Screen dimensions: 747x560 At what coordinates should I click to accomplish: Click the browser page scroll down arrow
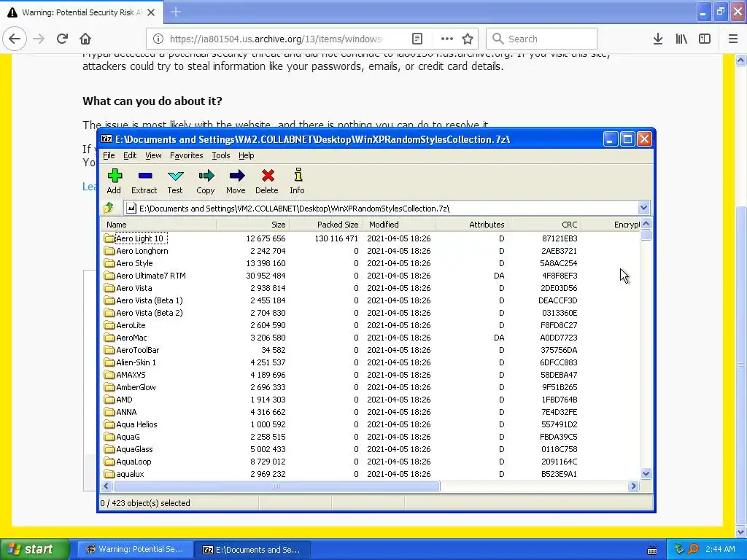[740, 532]
